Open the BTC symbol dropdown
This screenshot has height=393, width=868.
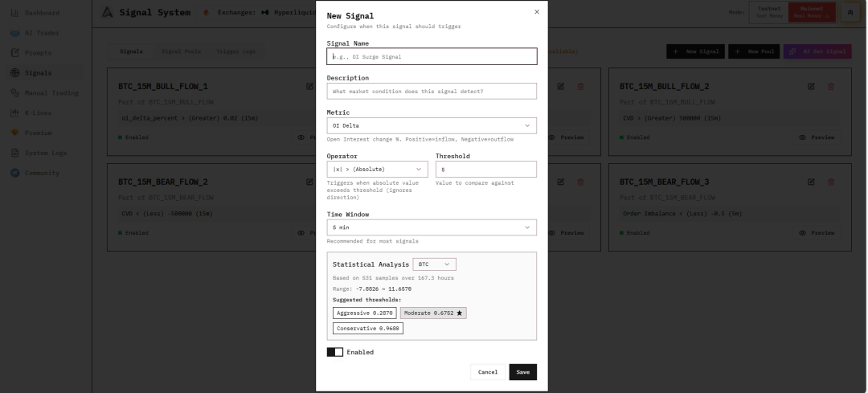434,264
